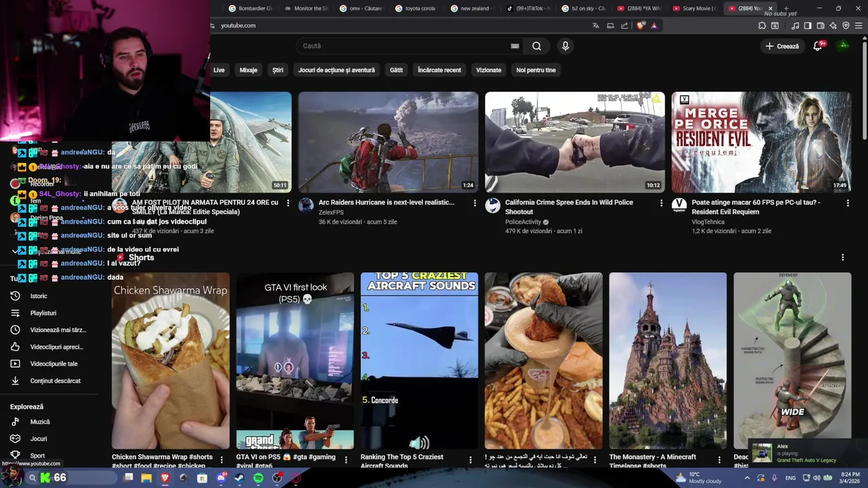Open Playlisturi in sidebar
This screenshot has height=488, width=868.
(x=43, y=313)
